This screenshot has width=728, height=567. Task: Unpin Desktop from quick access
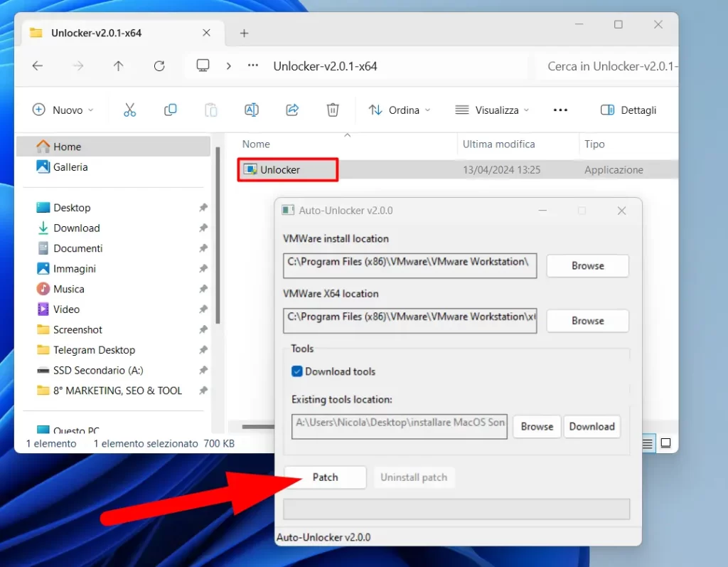pyautogui.click(x=203, y=208)
